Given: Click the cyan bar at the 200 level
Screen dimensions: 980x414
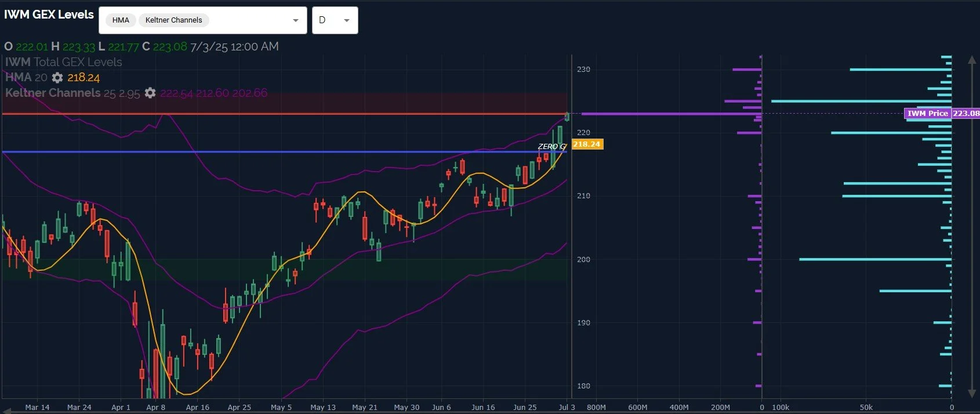Looking at the screenshot, I should [876, 259].
